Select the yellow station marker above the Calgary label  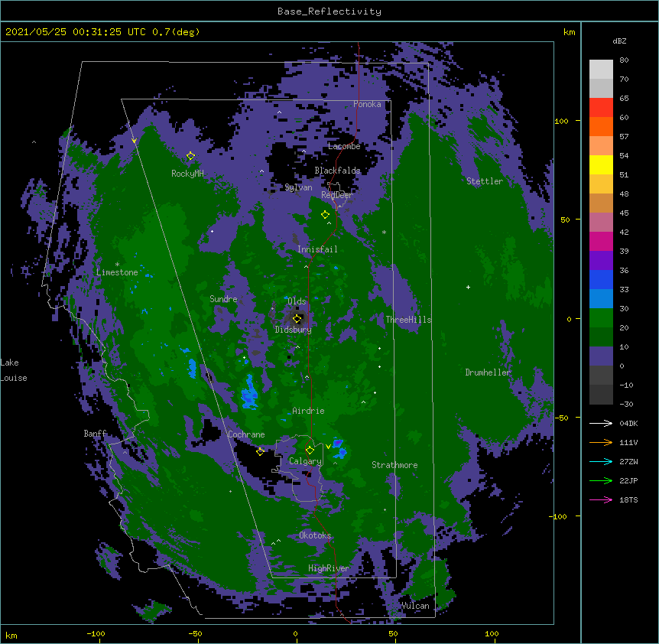click(310, 450)
